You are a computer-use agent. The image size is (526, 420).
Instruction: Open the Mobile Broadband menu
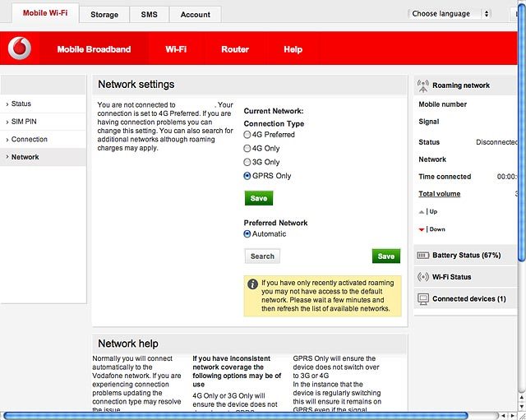pos(94,49)
